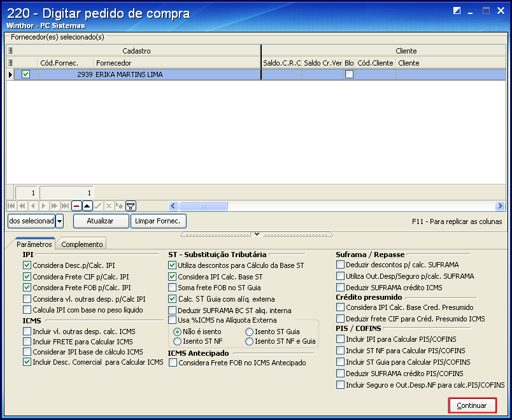The image size is (512, 420).
Task: Open column options icon beside Cód.Fornec.
Action: (10, 62)
